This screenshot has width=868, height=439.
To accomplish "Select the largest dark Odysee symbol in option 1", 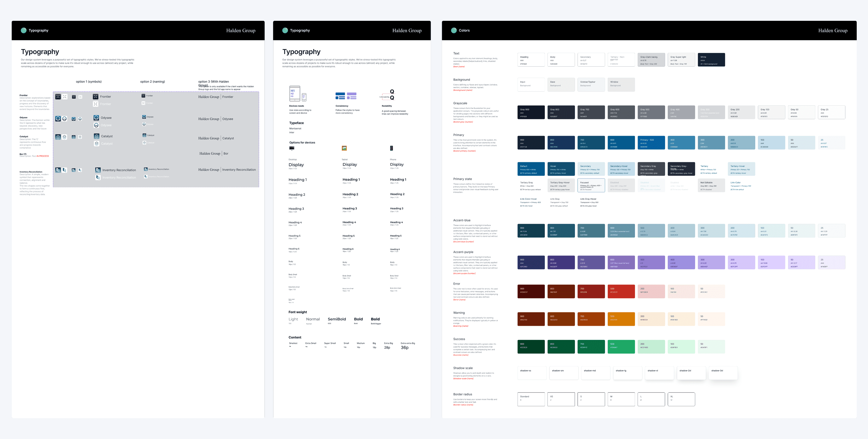I will [x=58, y=119].
